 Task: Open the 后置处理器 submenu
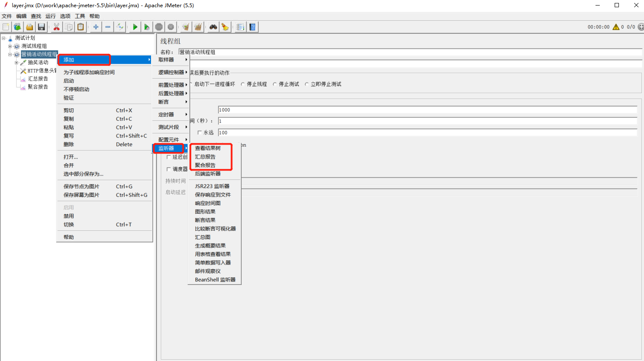click(x=171, y=94)
